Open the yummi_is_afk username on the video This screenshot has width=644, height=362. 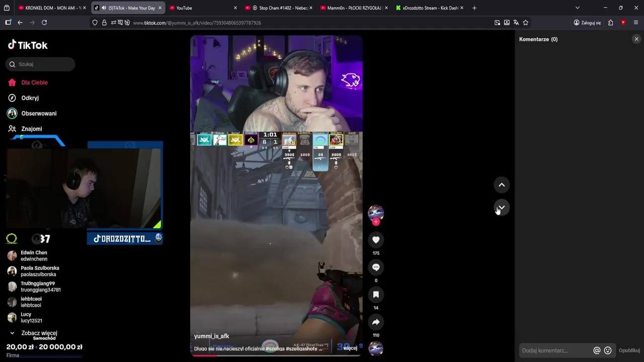(x=211, y=336)
